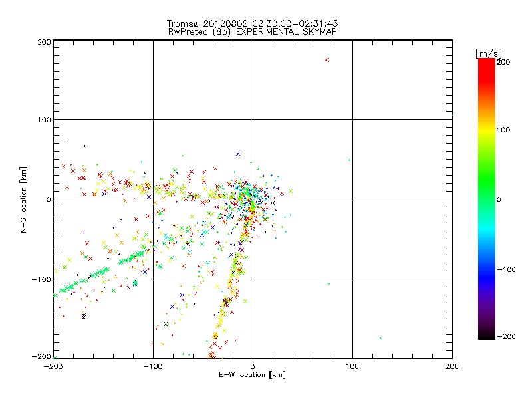This screenshot has height=399, width=532.
Task: Click the 200 label beside the colorbar
Action: pyautogui.click(x=503, y=62)
